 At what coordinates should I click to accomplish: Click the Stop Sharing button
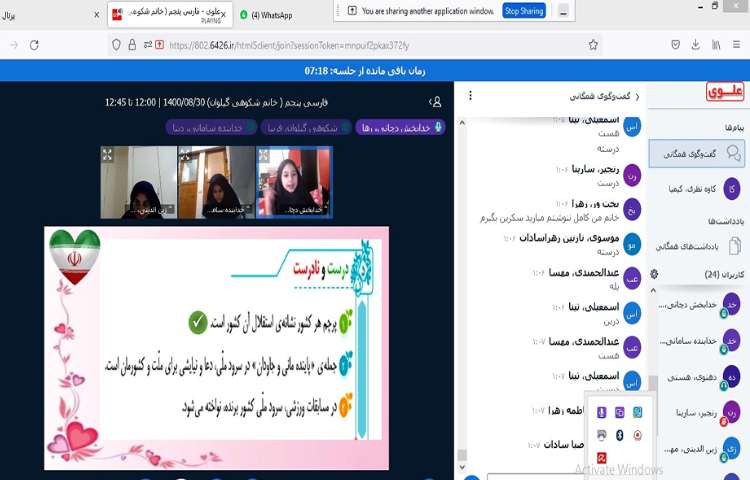[524, 11]
